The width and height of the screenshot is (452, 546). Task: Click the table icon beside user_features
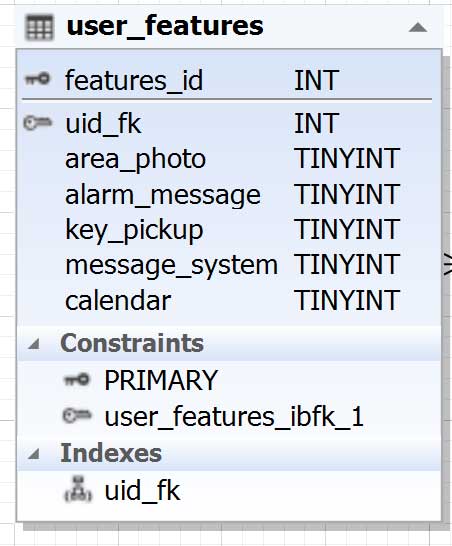(x=39, y=27)
